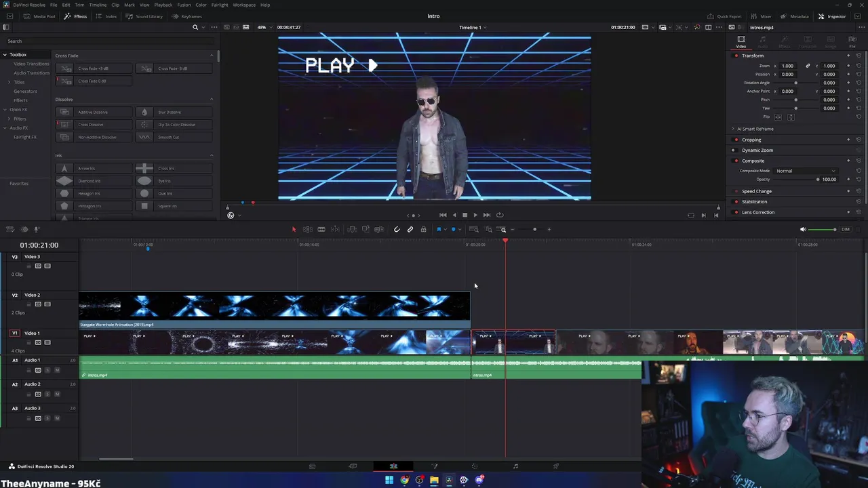Click the Flip Horizontal icon in Transform
868x488 pixels.
tap(778, 117)
